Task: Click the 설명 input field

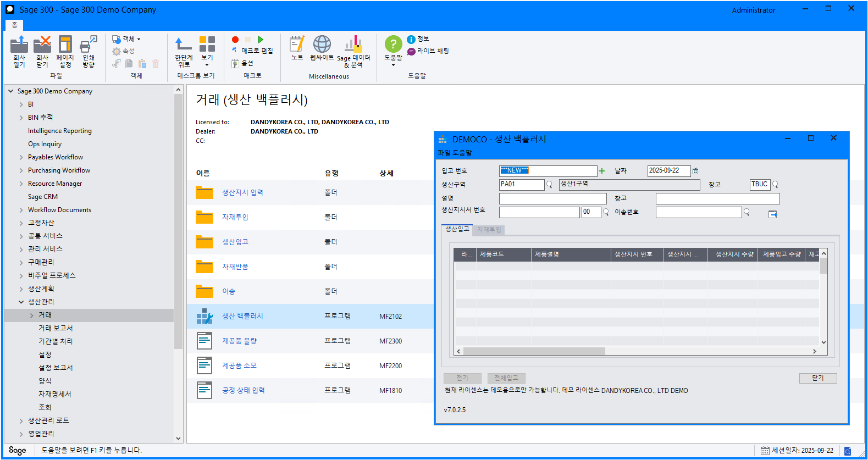Action: (553, 198)
